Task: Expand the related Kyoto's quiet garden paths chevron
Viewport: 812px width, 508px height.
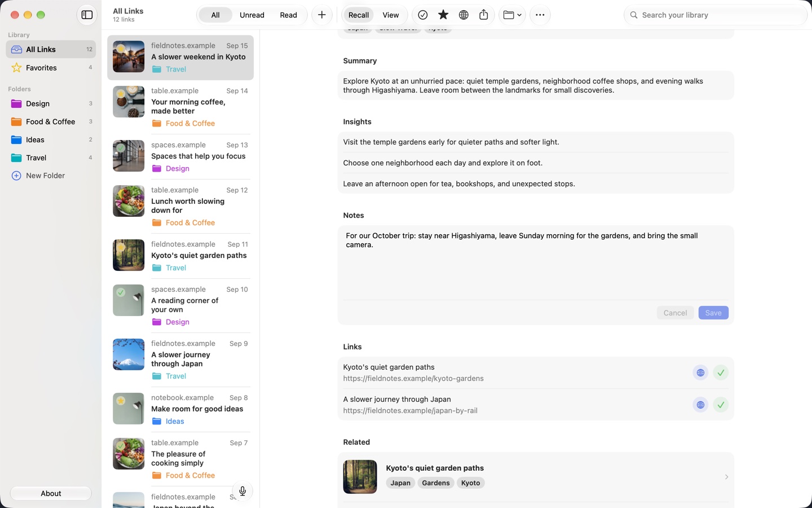Action: [726, 477]
